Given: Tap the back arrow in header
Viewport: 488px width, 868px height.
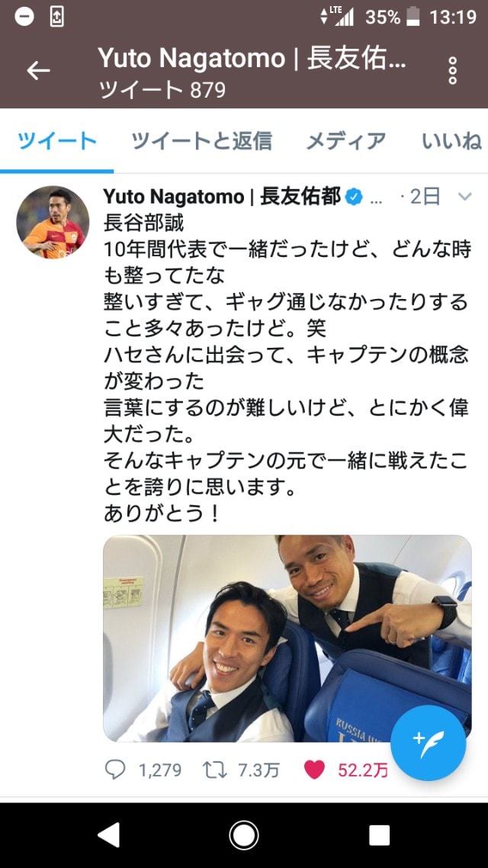Looking at the screenshot, I should (x=39, y=71).
